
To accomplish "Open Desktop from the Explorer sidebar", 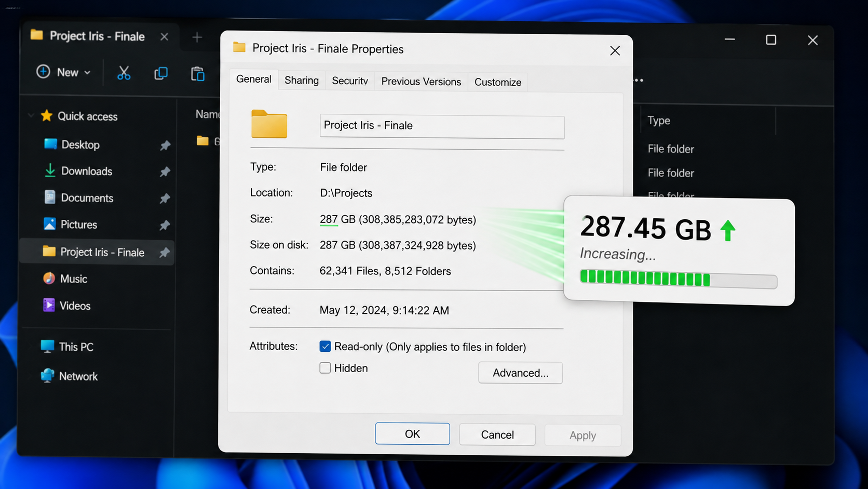I will [80, 144].
